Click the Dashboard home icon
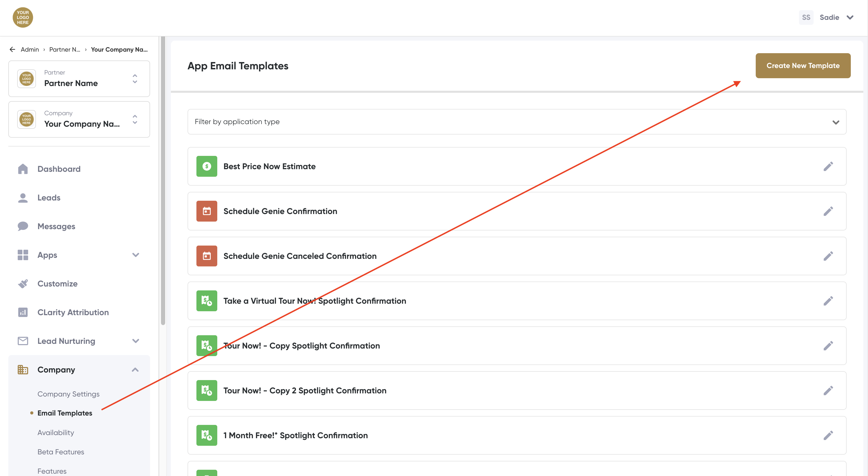This screenshot has width=868, height=476. click(x=23, y=169)
